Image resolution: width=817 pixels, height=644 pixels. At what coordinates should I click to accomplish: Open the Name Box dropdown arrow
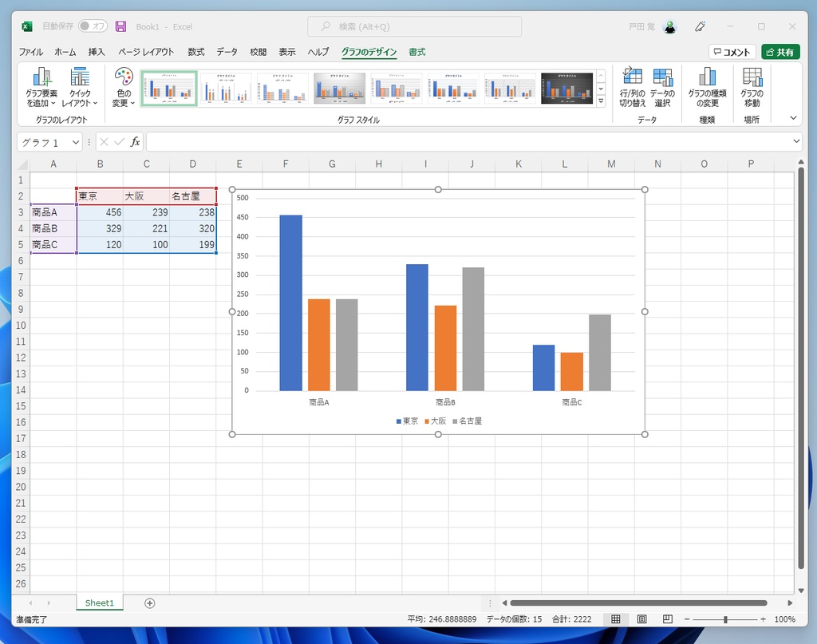(76, 142)
